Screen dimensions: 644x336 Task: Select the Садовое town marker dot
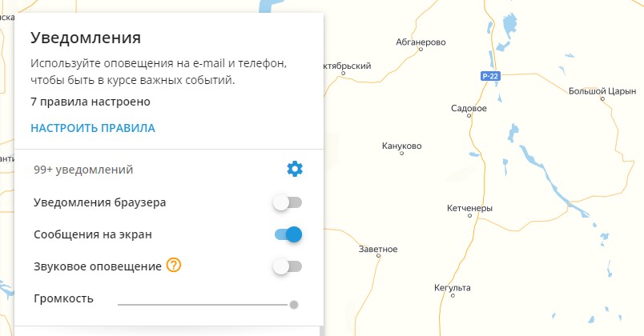click(x=469, y=116)
